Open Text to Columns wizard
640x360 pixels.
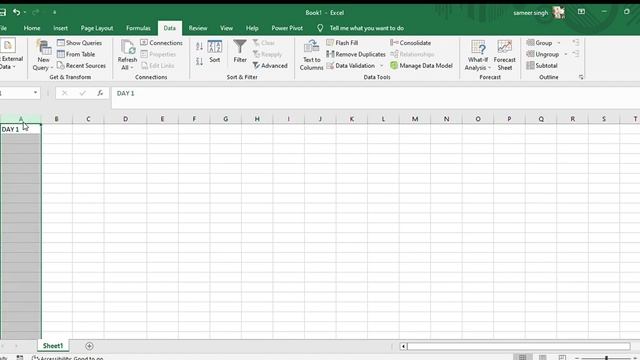(x=311, y=56)
